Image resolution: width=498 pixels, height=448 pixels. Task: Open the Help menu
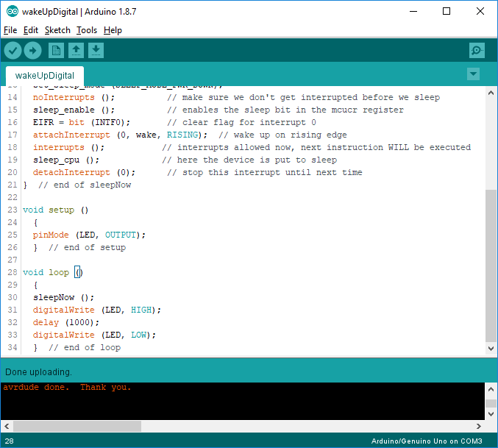pos(113,30)
